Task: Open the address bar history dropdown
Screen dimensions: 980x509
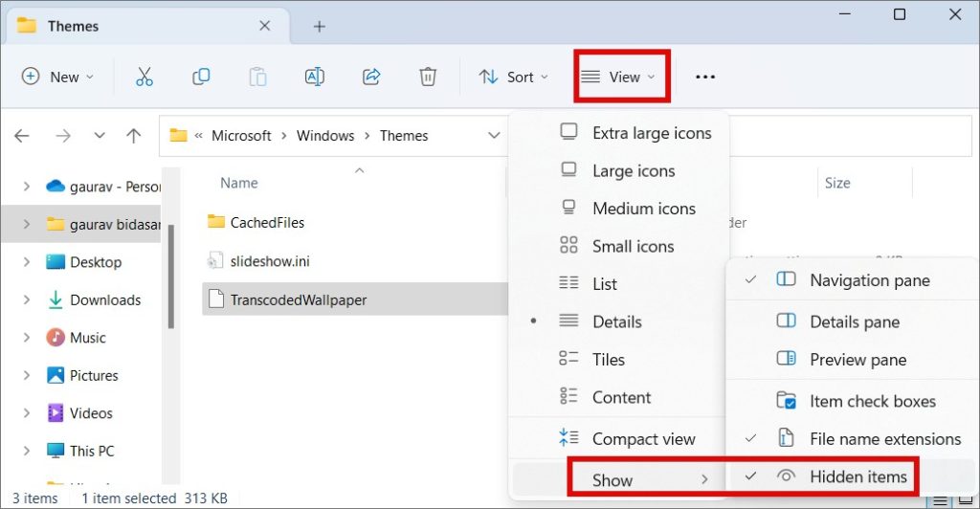Action: (x=494, y=136)
